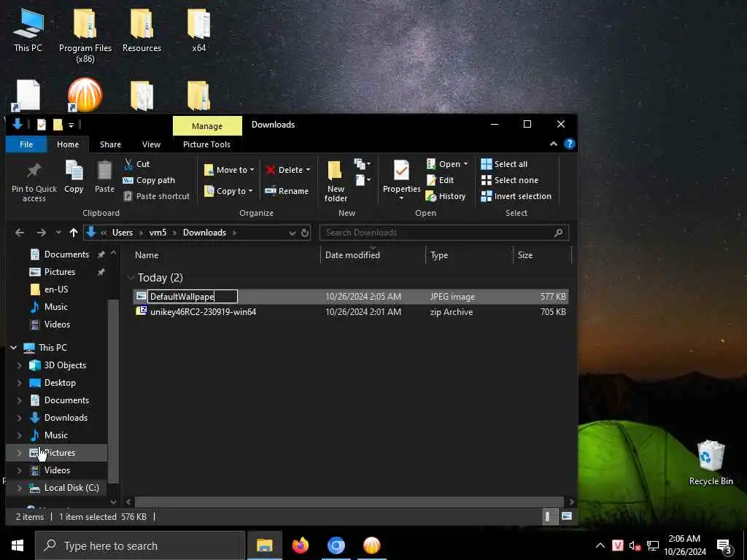This screenshot has width=747, height=560.
Task: Click Pin to Quick access icon
Action: 34,181
